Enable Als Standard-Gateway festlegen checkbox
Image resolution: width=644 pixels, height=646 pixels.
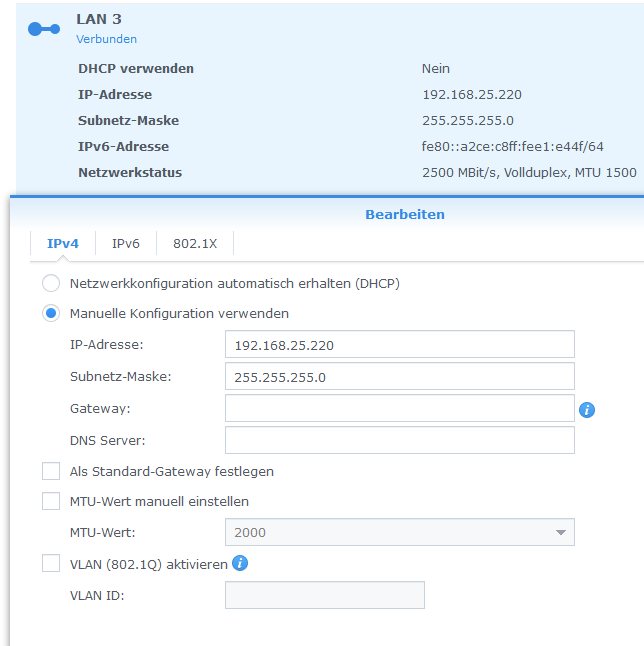pos(51,471)
